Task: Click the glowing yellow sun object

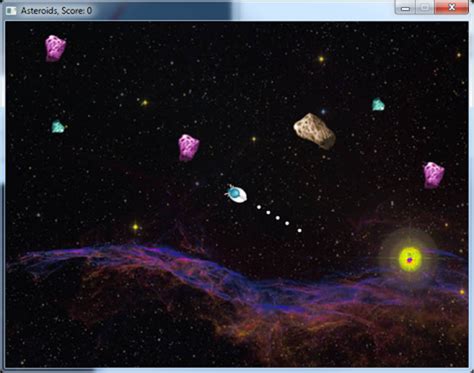Action: (410, 259)
